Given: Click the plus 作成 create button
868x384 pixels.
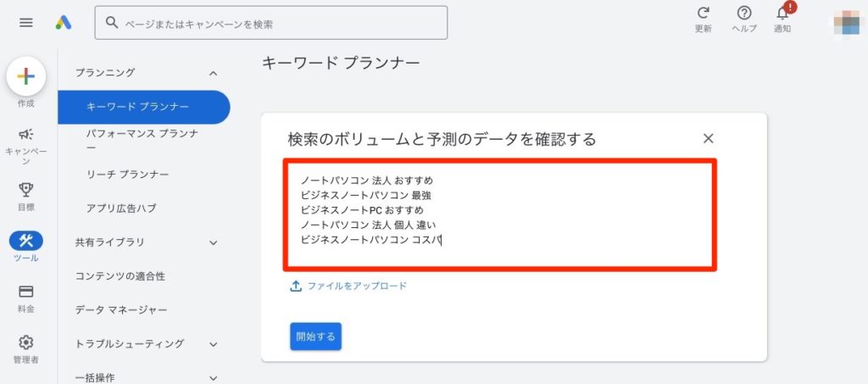Looking at the screenshot, I should coord(26,76).
